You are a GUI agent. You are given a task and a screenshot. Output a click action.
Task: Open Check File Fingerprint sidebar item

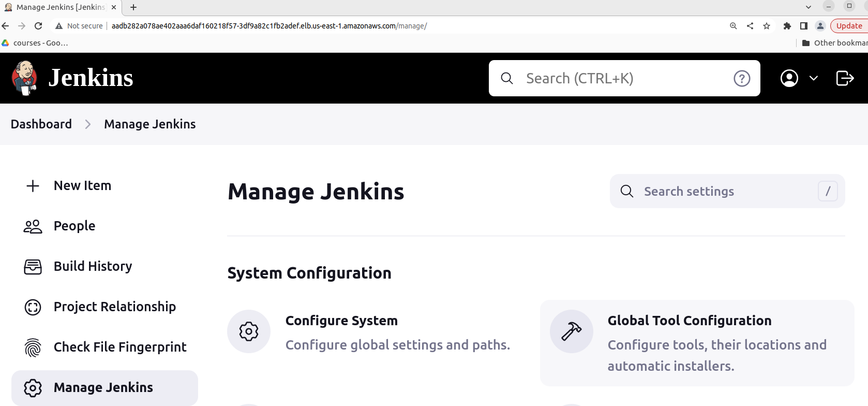coord(104,347)
